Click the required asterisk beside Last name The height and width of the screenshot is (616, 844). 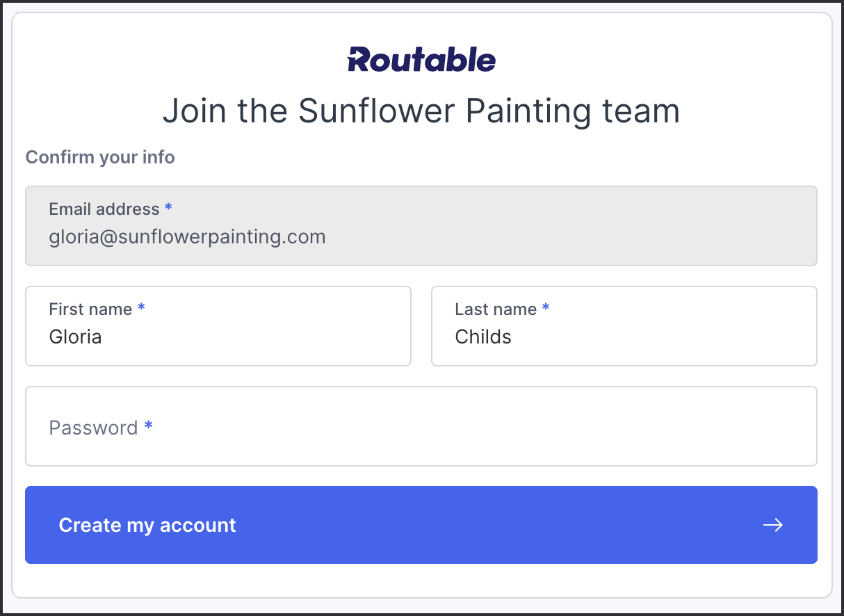click(546, 308)
